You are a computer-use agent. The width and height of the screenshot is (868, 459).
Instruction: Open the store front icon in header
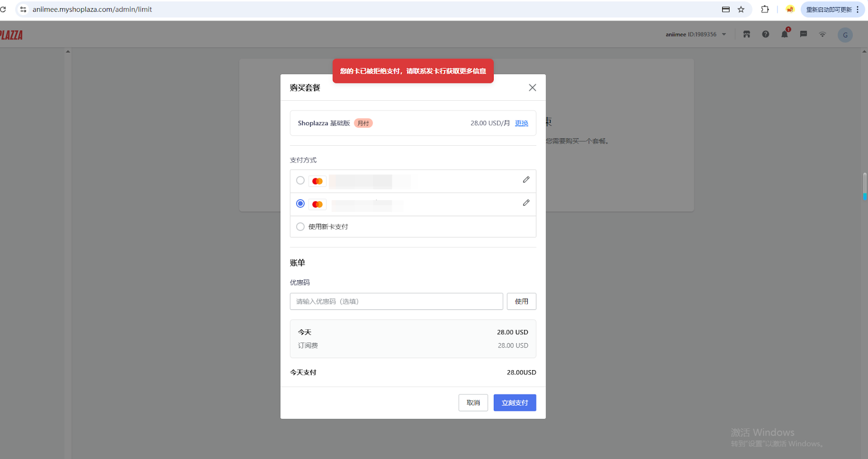point(746,34)
